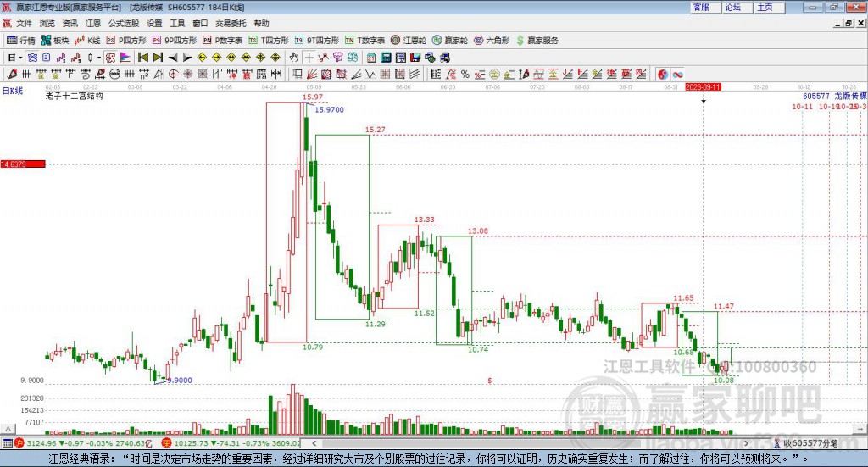Click the 日K线 label

[x=13, y=91]
